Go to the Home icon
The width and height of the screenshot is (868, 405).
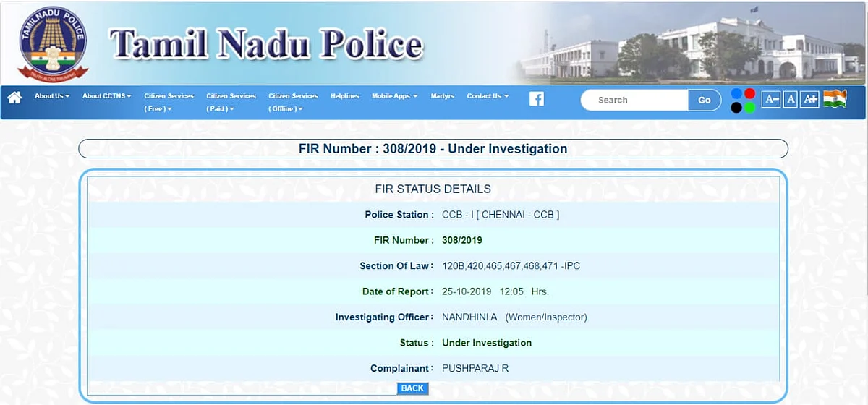[x=14, y=97]
